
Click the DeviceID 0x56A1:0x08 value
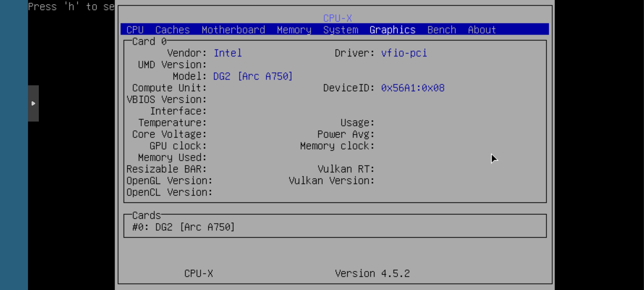click(412, 88)
